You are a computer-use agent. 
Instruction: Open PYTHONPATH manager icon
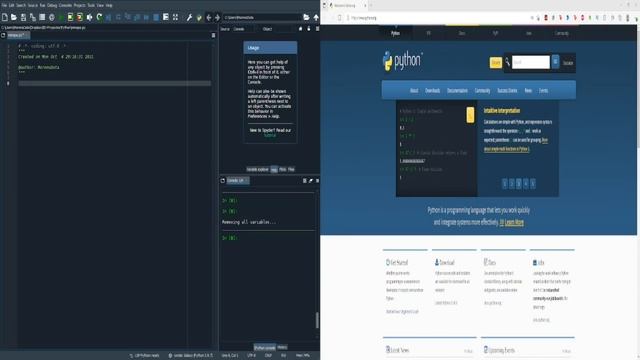coord(199,17)
